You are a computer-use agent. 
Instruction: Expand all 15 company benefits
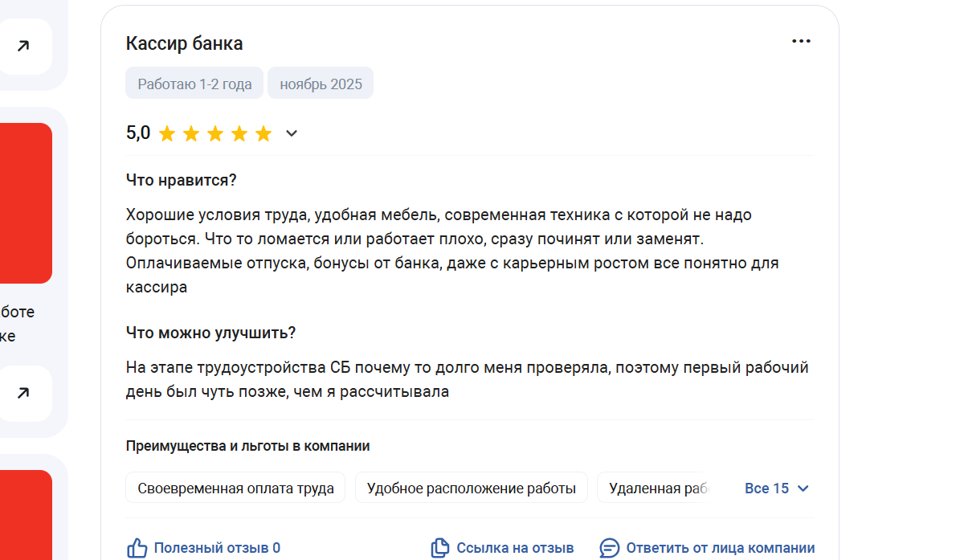[x=776, y=488]
